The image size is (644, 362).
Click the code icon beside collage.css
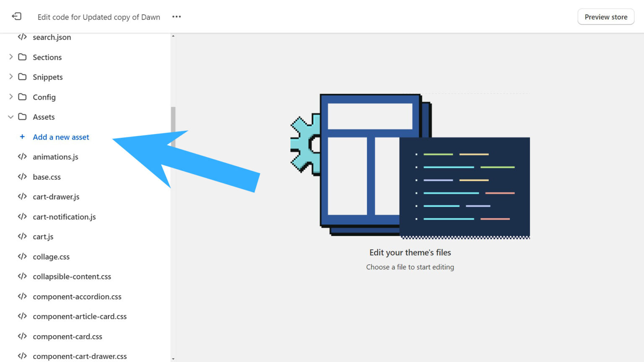[x=22, y=256]
